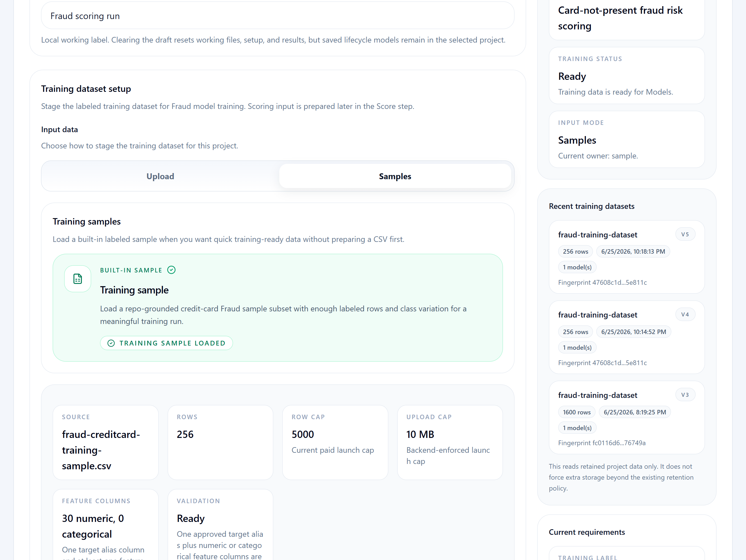Screen dimensions: 746x560
Task: Click the 256 rows chip under V4
Action: coord(575,332)
